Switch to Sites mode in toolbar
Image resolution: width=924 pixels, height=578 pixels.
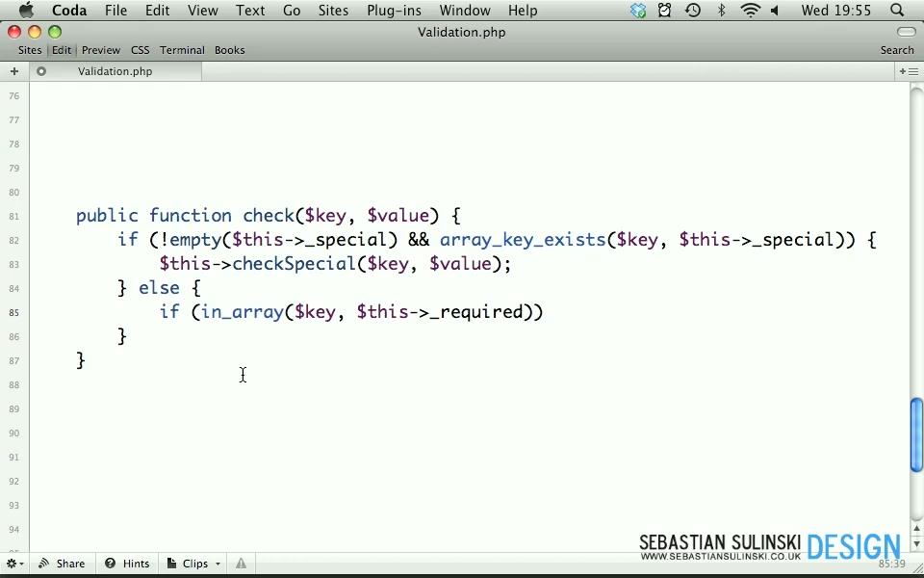[x=30, y=50]
